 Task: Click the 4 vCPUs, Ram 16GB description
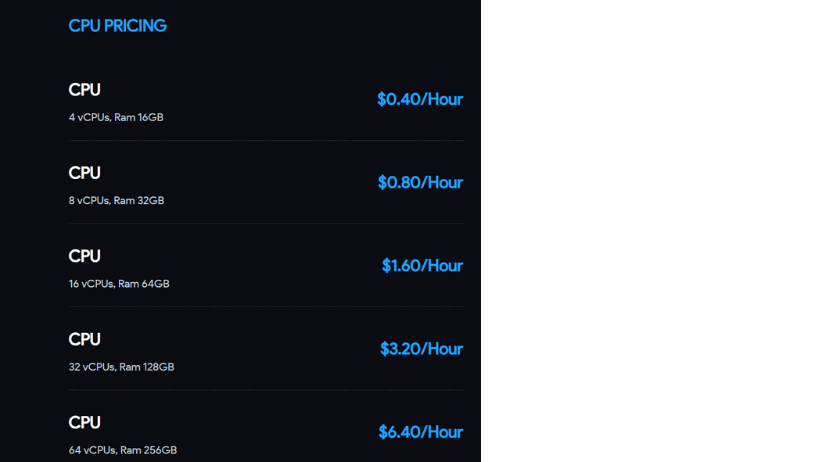[x=116, y=117]
